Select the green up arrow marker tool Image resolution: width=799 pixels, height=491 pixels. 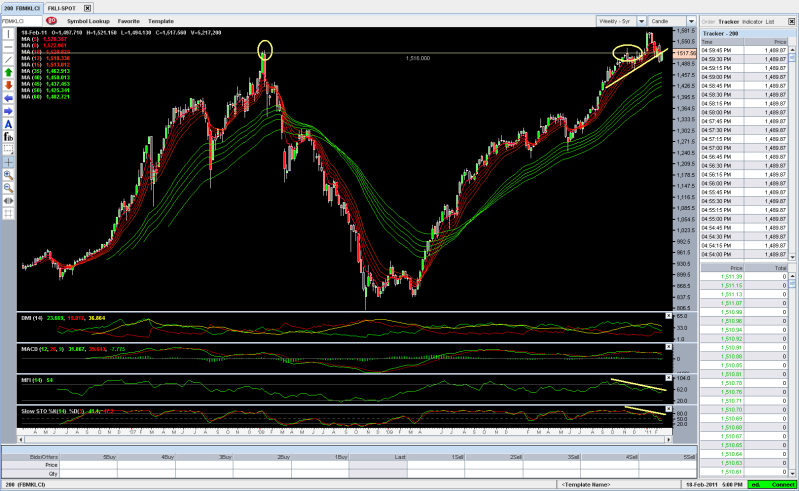coord(8,73)
